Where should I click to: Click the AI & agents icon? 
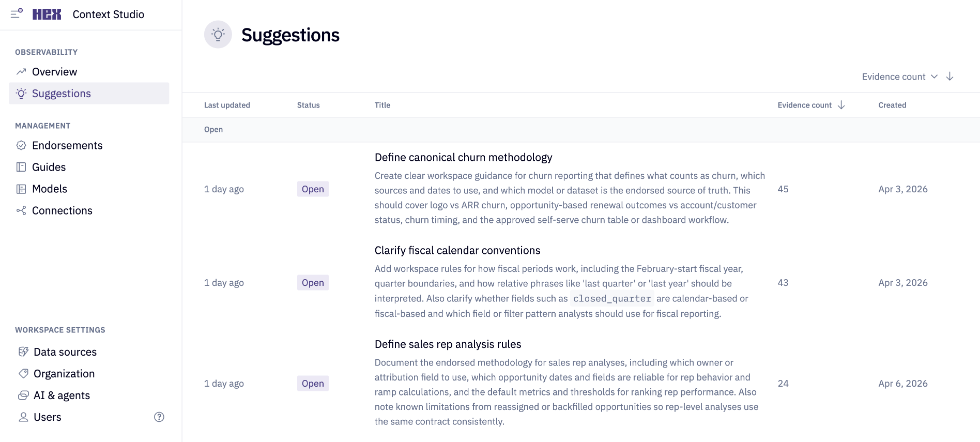pos(24,395)
